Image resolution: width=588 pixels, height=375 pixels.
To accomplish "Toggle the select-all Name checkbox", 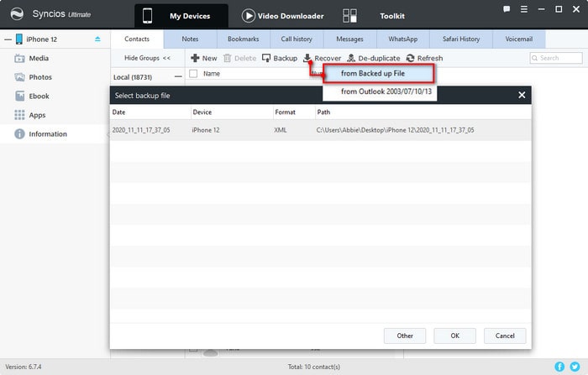I will 193,74.
